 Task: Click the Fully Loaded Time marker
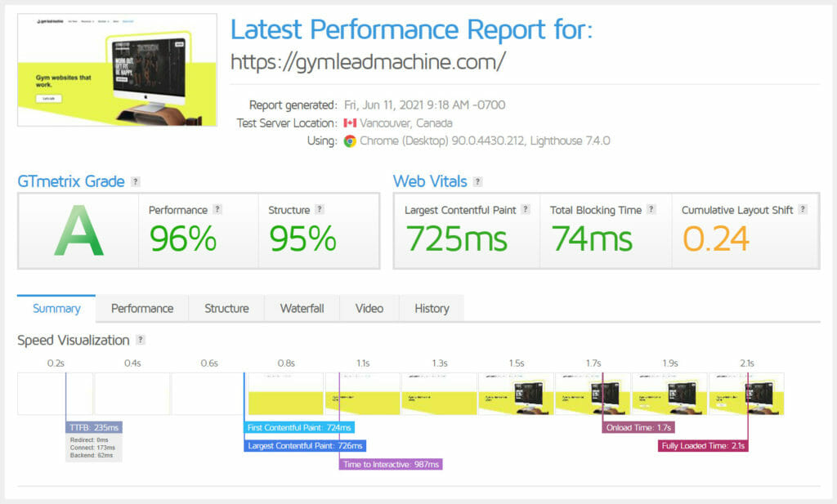point(702,446)
